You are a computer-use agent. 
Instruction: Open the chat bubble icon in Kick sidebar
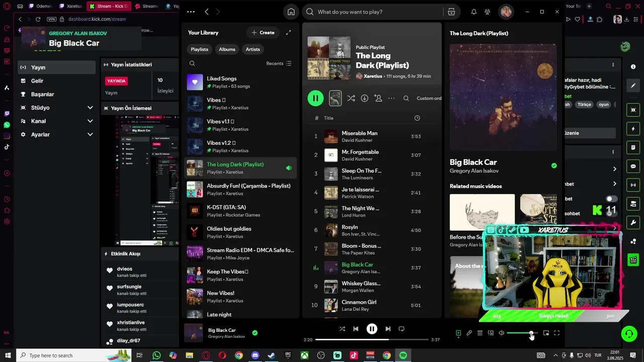pyautogui.click(x=633, y=166)
